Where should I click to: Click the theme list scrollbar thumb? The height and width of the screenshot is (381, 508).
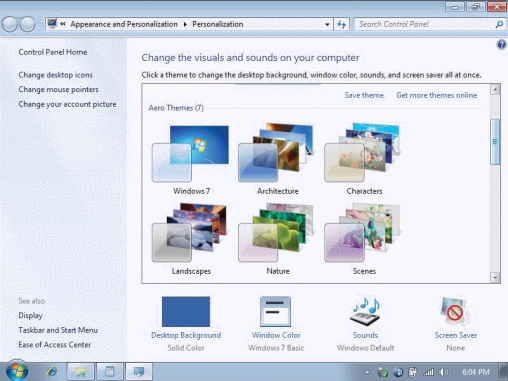pyautogui.click(x=495, y=141)
